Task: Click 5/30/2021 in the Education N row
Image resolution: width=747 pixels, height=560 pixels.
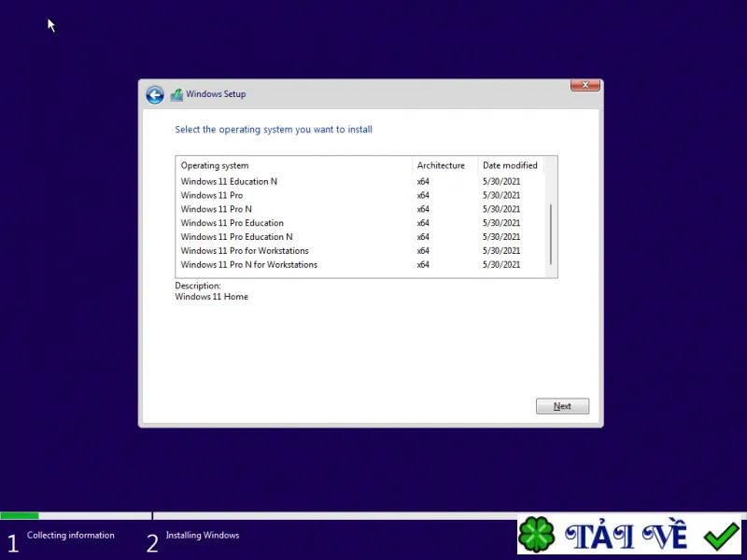Action: pos(501,181)
